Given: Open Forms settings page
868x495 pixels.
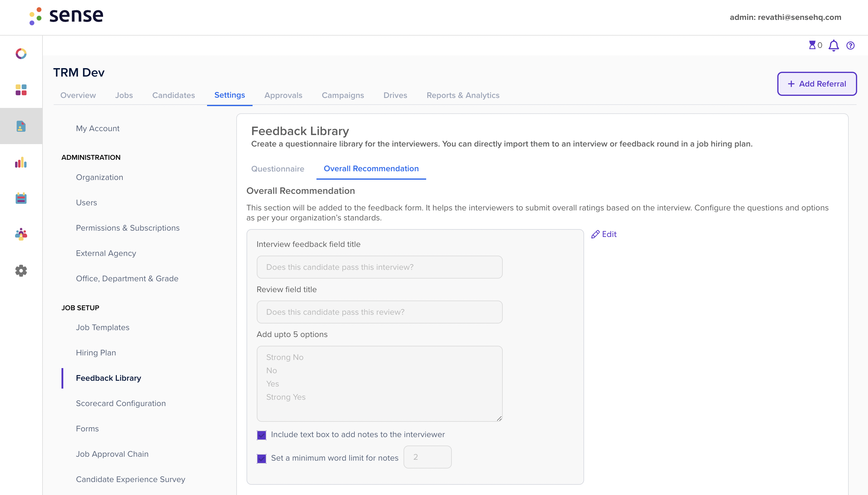Looking at the screenshot, I should (x=87, y=429).
